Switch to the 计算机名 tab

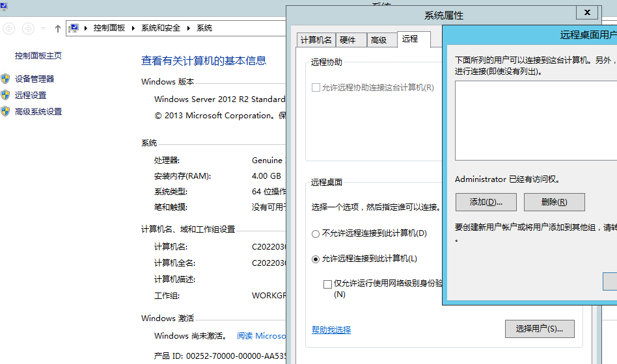(x=316, y=40)
